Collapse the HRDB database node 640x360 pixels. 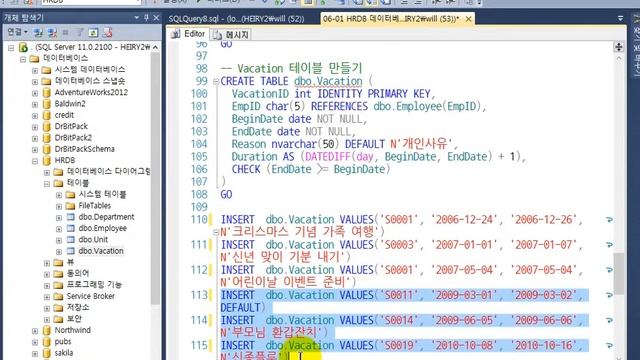[x=35, y=161]
